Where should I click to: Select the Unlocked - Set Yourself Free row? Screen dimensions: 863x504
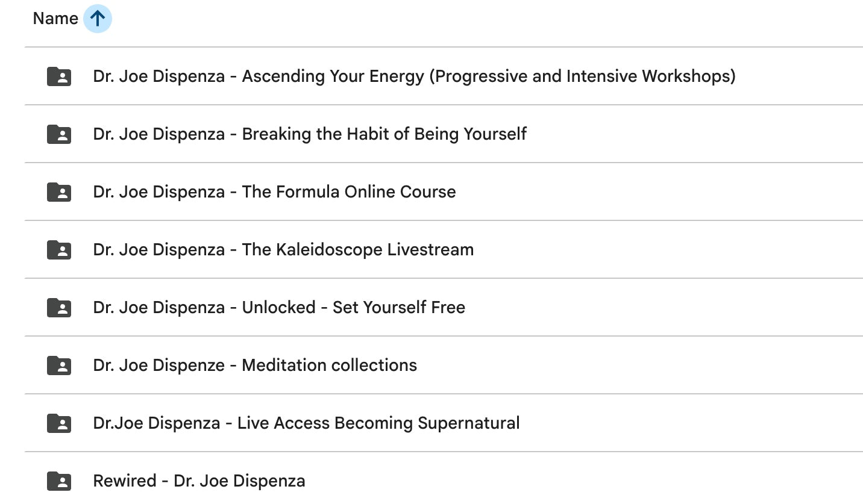click(x=279, y=307)
